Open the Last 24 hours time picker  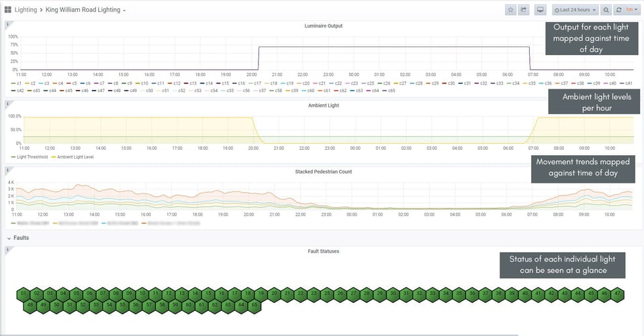(x=575, y=10)
